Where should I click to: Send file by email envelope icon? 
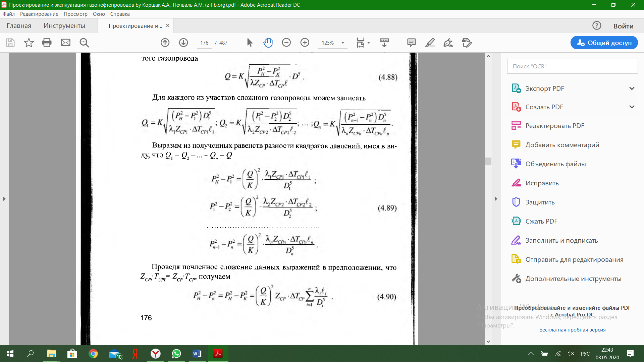tap(66, 43)
